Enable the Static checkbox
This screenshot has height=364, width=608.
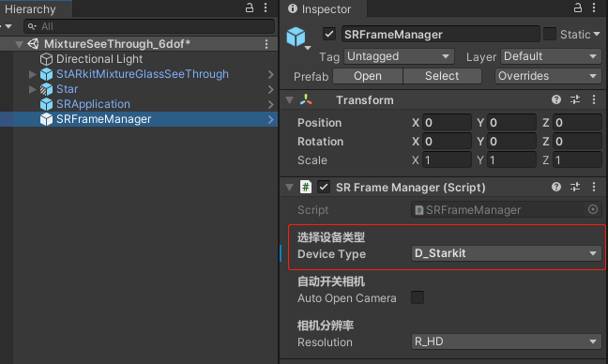click(x=550, y=34)
